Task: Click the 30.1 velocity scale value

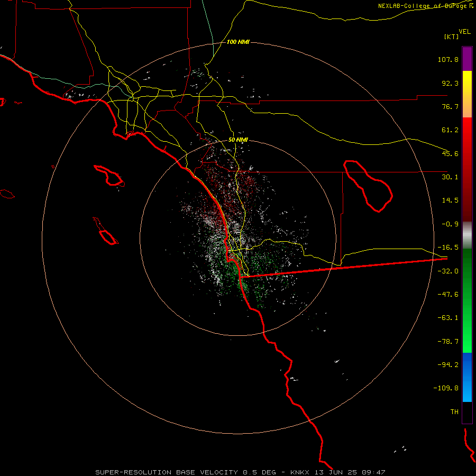Action: coord(450,177)
